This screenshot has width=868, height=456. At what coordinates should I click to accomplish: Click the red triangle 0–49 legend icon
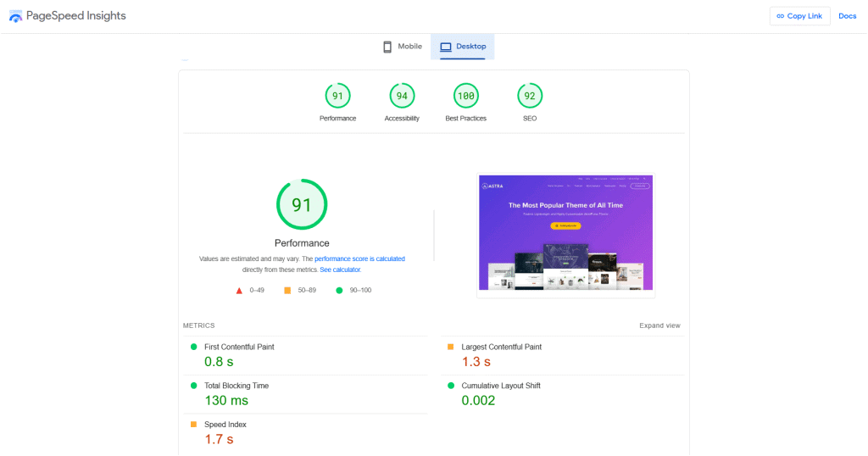tap(239, 291)
